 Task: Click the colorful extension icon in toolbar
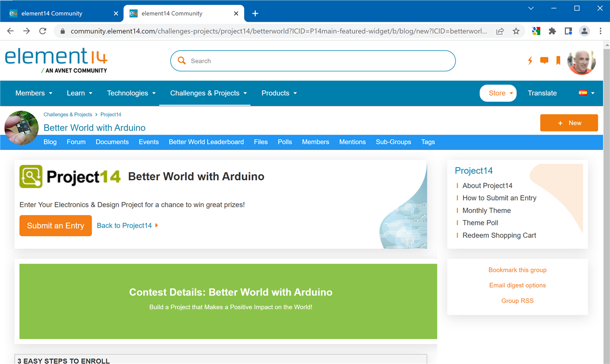(x=536, y=31)
